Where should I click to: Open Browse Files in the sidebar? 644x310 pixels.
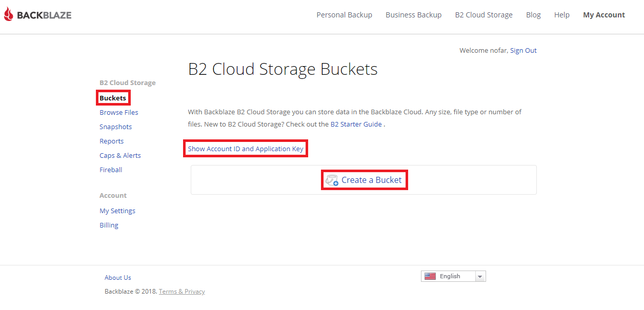[119, 112]
